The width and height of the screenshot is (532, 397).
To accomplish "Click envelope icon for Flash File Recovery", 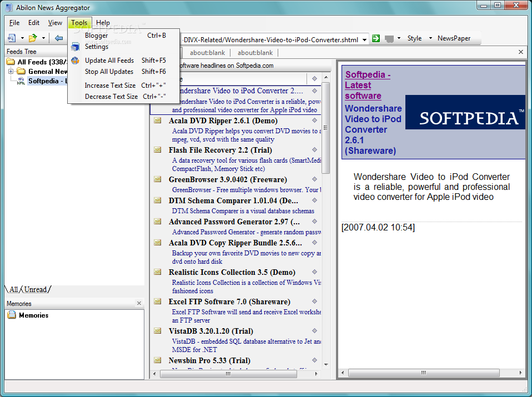I will pyautogui.click(x=157, y=150).
